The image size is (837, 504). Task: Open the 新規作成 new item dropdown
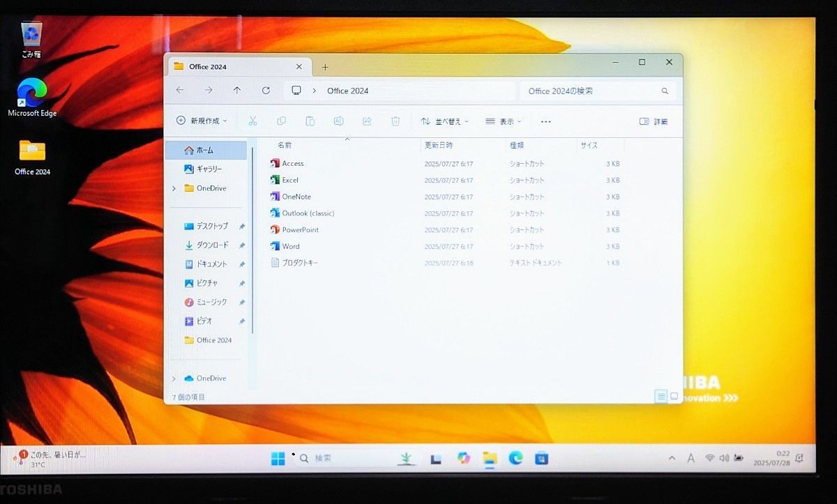[202, 121]
